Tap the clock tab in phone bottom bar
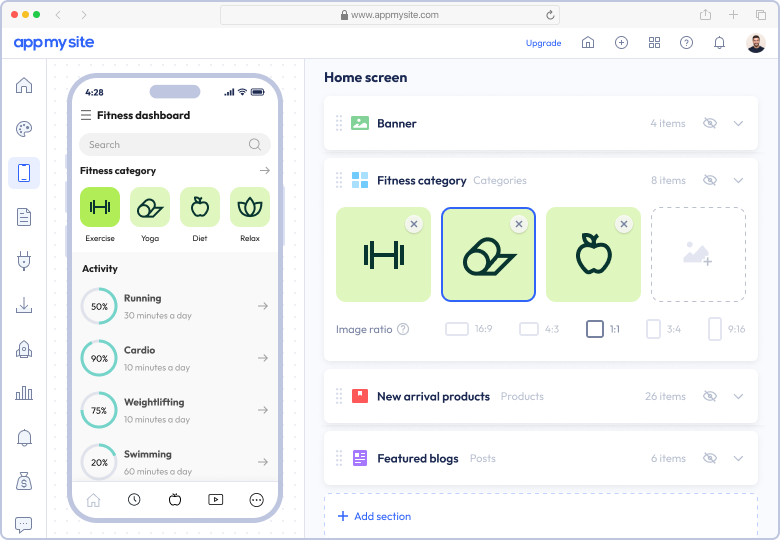The width and height of the screenshot is (780, 540). click(x=134, y=499)
